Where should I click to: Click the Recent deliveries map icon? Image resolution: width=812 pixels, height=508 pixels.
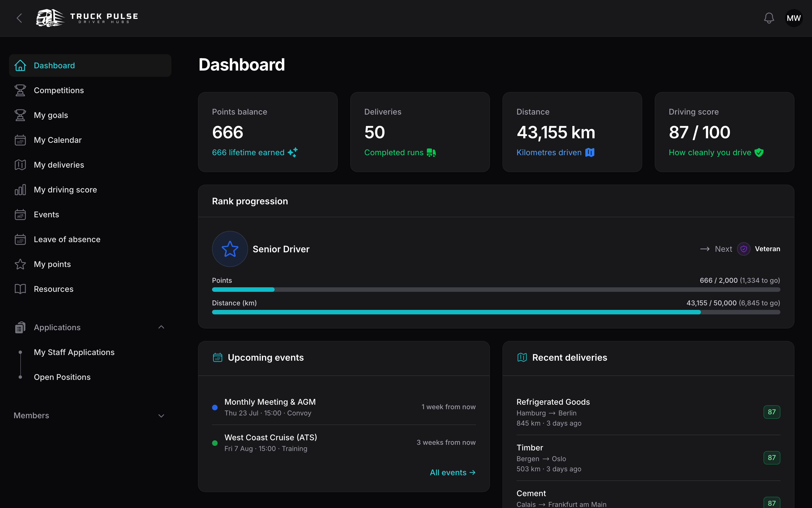click(x=522, y=358)
